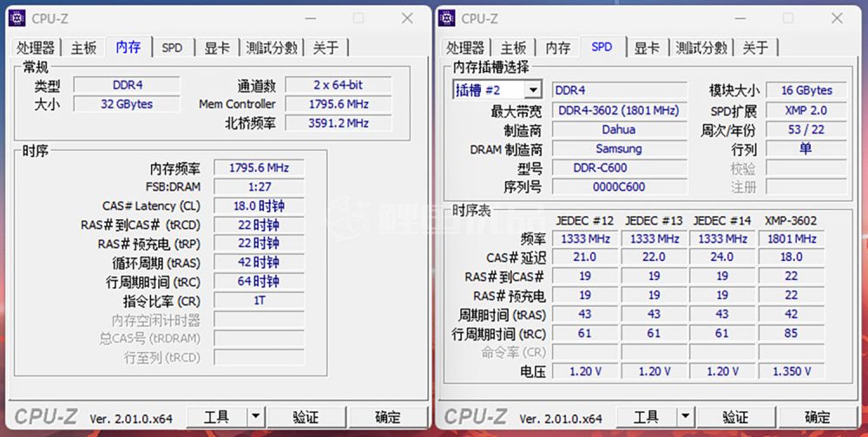Click the memory type field showing DDR4

tap(128, 85)
